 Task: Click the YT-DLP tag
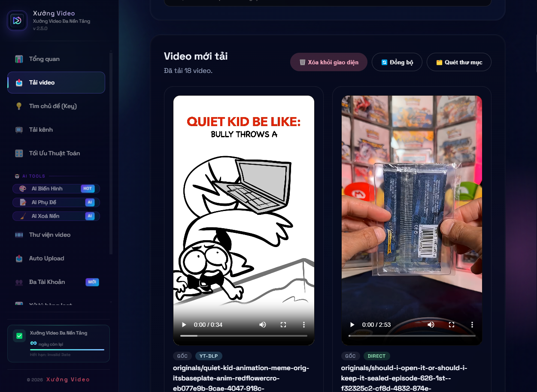pos(209,356)
